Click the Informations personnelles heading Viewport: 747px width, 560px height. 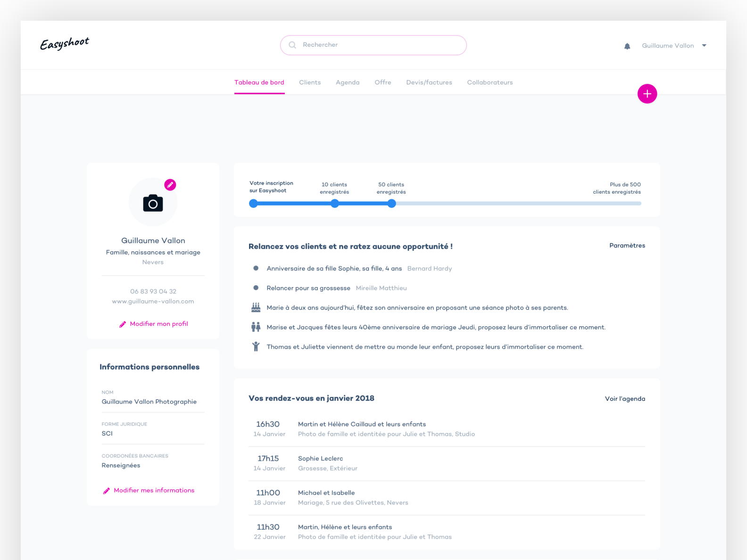(149, 367)
